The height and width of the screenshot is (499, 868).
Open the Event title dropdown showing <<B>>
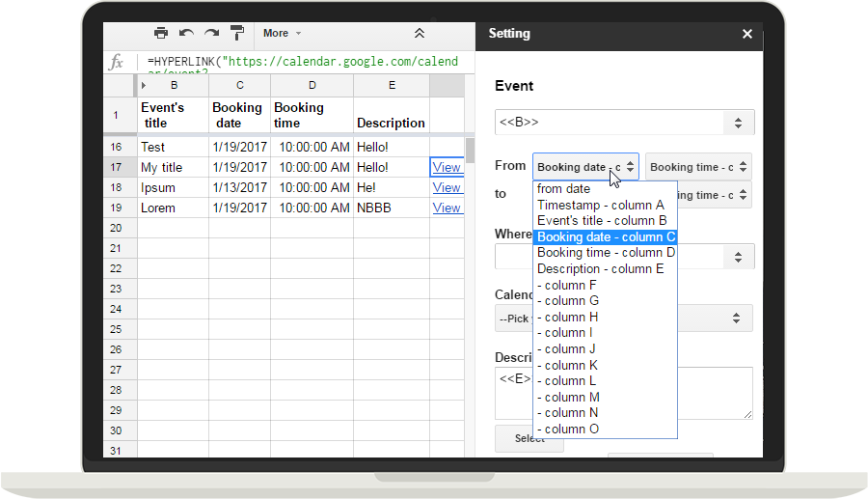coord(624,123)
